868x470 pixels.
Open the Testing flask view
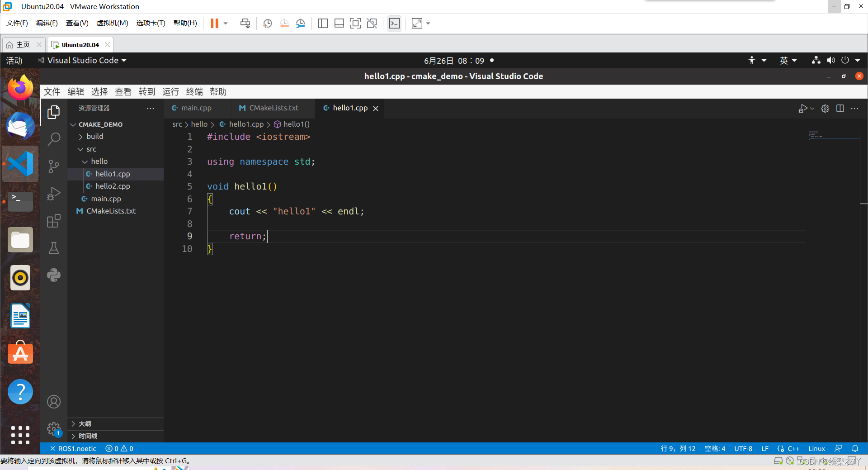click(54, 248)
